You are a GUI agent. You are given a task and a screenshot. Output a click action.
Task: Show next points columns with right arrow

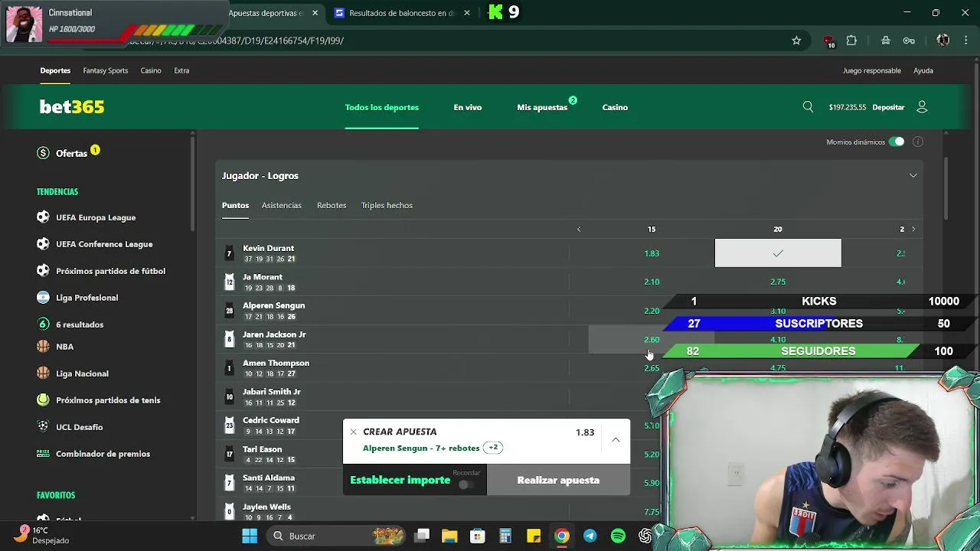(x=913, y=229)
